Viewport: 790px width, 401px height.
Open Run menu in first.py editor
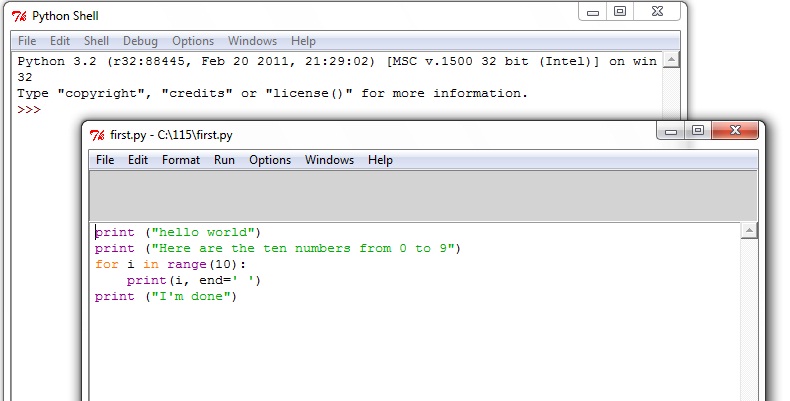coord(224,160)
